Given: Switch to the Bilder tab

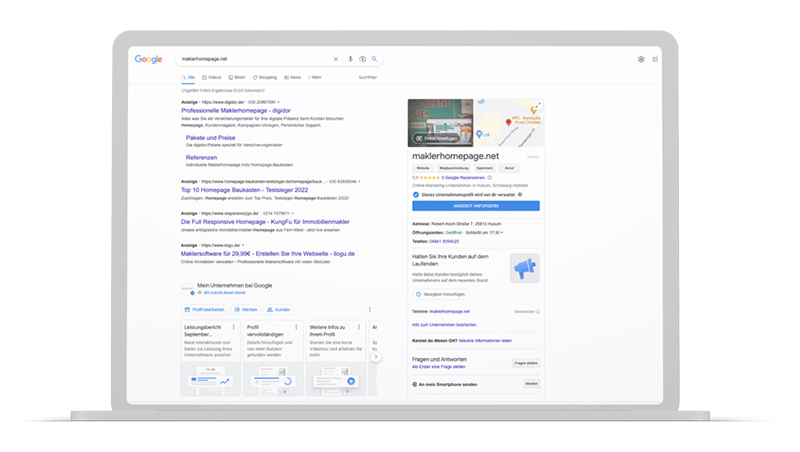Looking at the screenshot, I should point(237,78).
